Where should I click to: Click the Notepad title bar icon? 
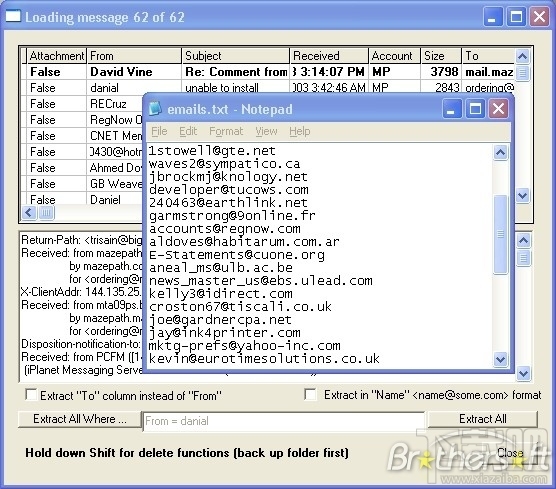[155, 109]
